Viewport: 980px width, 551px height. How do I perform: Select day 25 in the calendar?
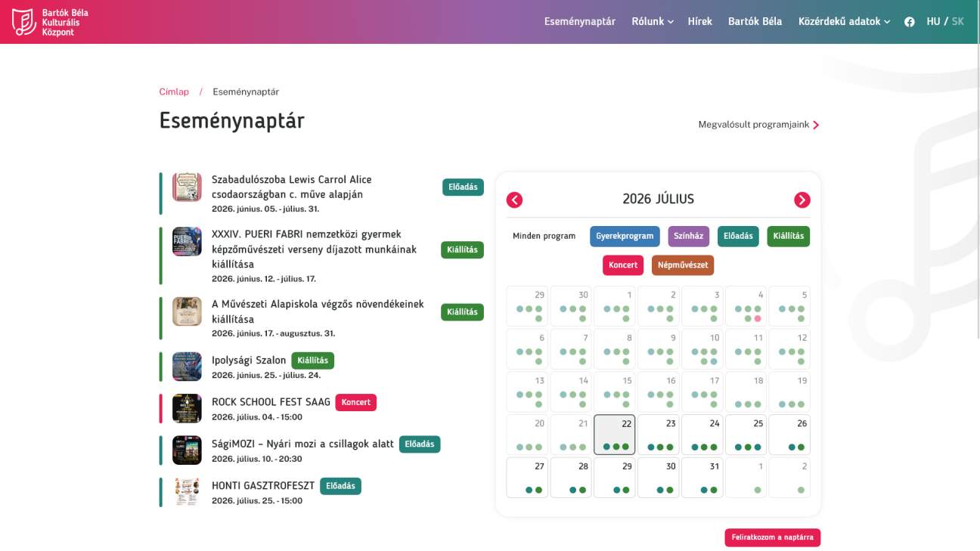click(x=746, y=435)
